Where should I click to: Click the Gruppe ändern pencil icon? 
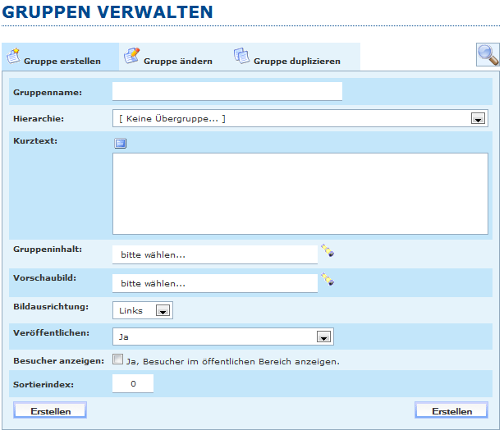coord(131,56)
